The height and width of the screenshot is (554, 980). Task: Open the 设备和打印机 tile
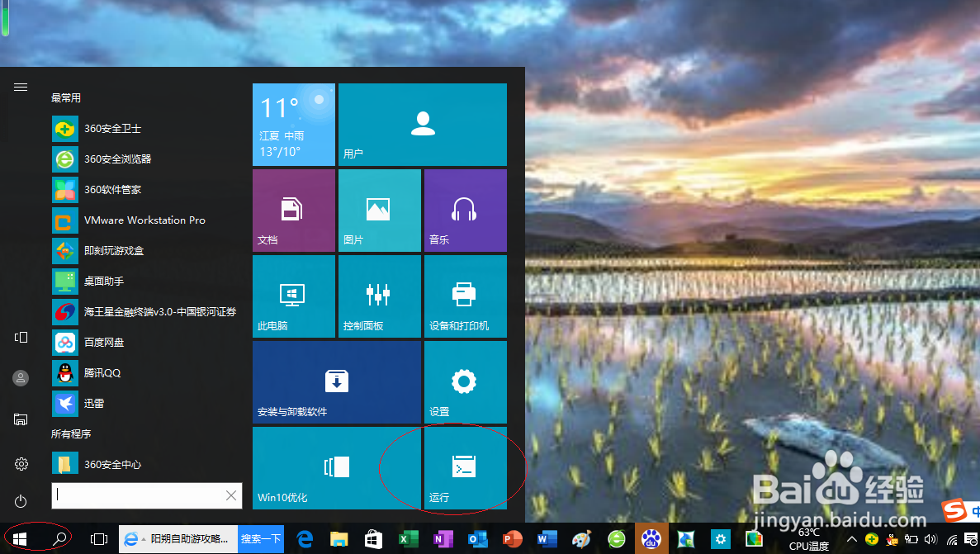pyautogui.click(x=466, y=296)
